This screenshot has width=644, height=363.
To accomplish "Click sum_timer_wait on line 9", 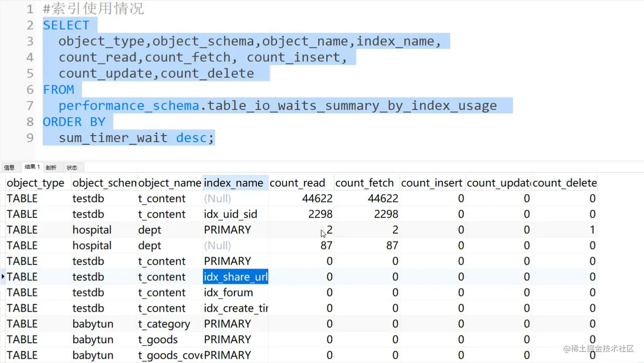I will [113, 138].
